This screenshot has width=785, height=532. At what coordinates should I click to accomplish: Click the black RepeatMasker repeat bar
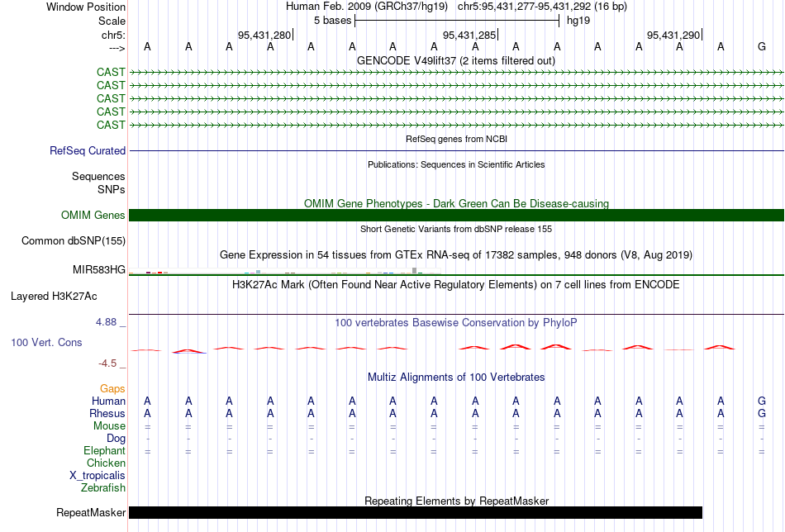(416, 512)
